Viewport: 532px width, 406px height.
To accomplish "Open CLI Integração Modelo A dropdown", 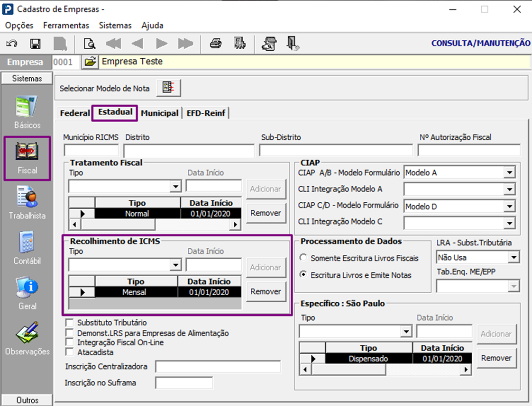I will coord(509,189).
